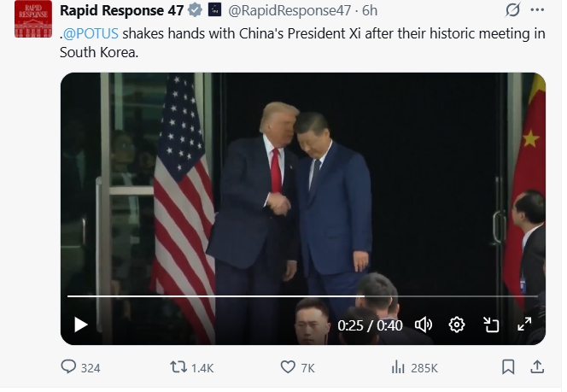Click the Grok explain icon
The image size is (567, 392).
pyautogui.click(x=513, y=11)
